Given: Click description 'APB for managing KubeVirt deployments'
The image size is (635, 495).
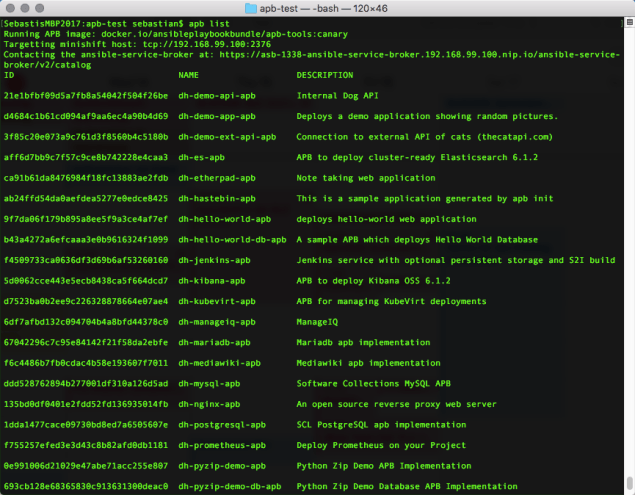Looking at the screenshot, I should pyautogui.click(x=391, y=301).
